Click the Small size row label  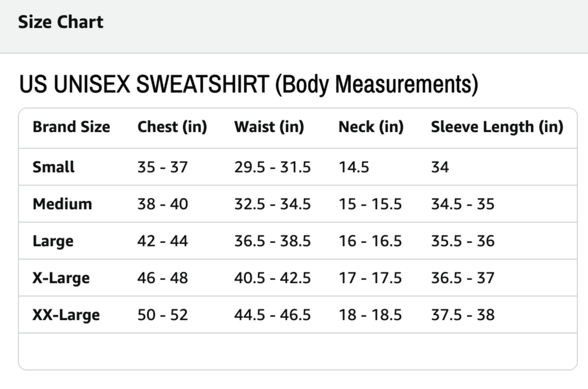(x=53, y=167)
